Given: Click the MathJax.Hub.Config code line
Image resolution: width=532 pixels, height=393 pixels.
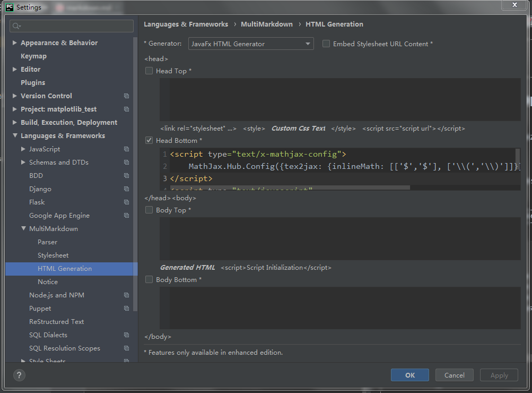Looking at the screenshot, I should tap(354, 166).
